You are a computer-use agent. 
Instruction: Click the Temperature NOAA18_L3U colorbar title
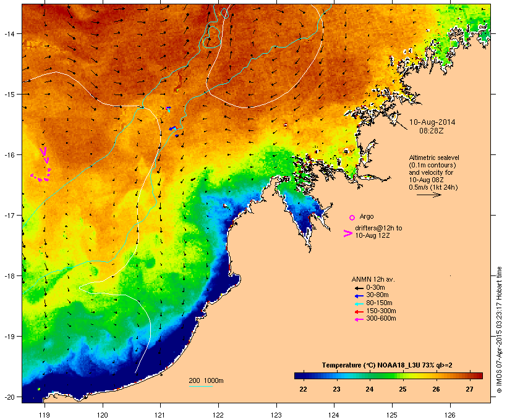[387, 366]
